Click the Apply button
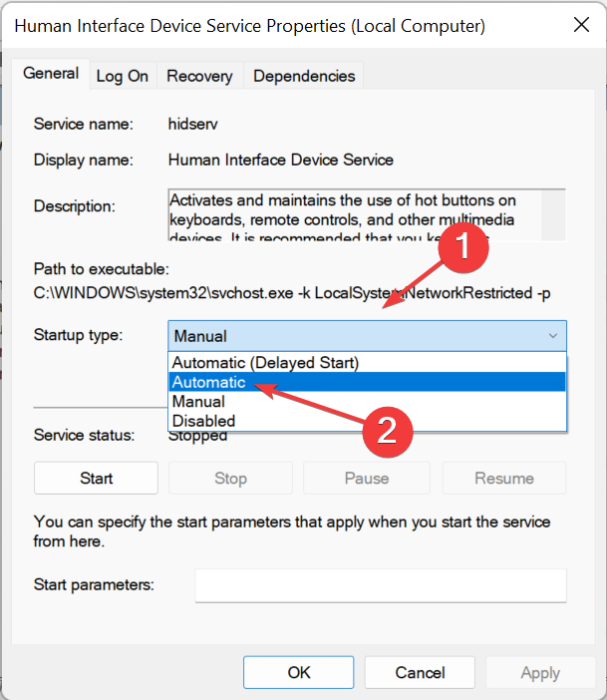 540,672
